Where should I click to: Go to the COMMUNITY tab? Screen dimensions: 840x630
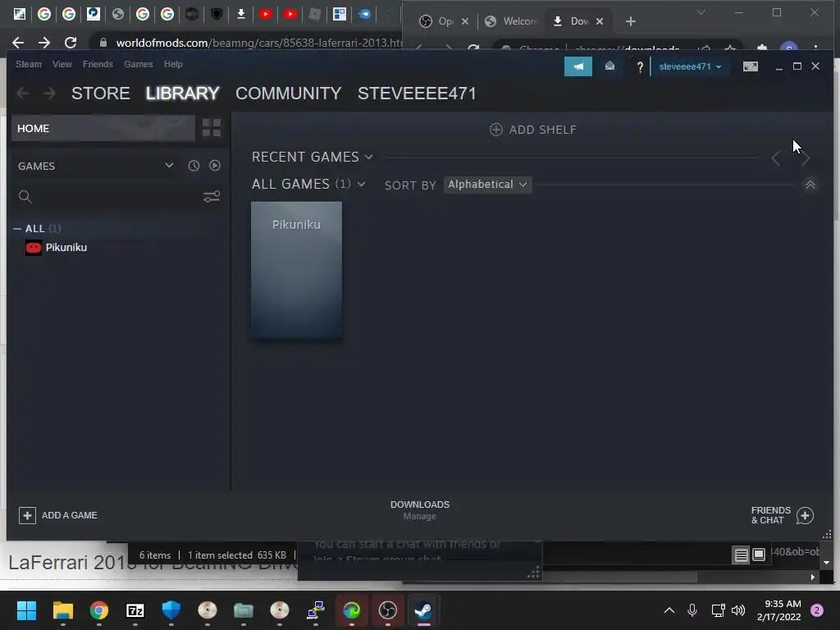(x=288, y=94)
